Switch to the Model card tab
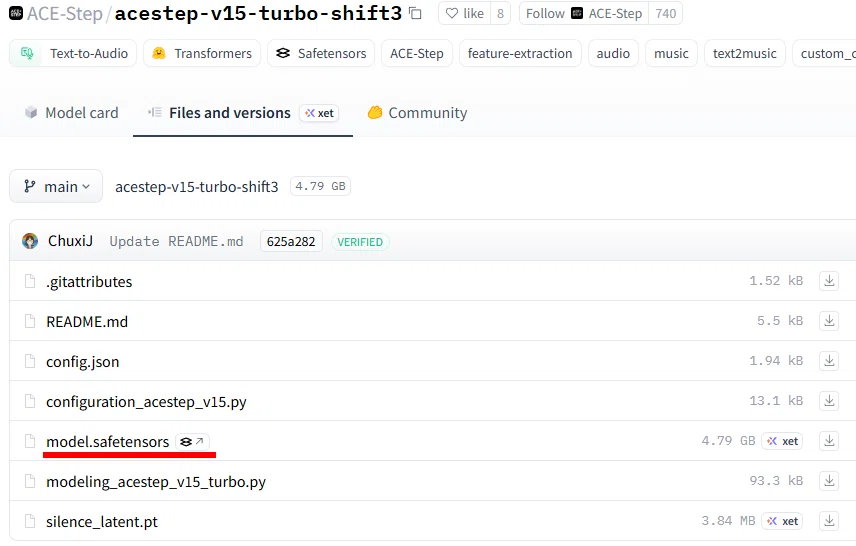Screen dimensions: 856x546 72,113
